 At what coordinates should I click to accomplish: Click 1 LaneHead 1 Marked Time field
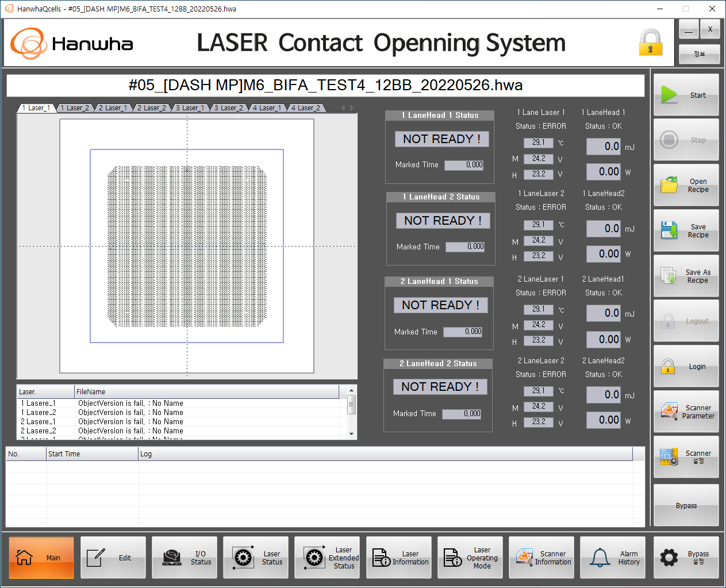coord(464,165)
